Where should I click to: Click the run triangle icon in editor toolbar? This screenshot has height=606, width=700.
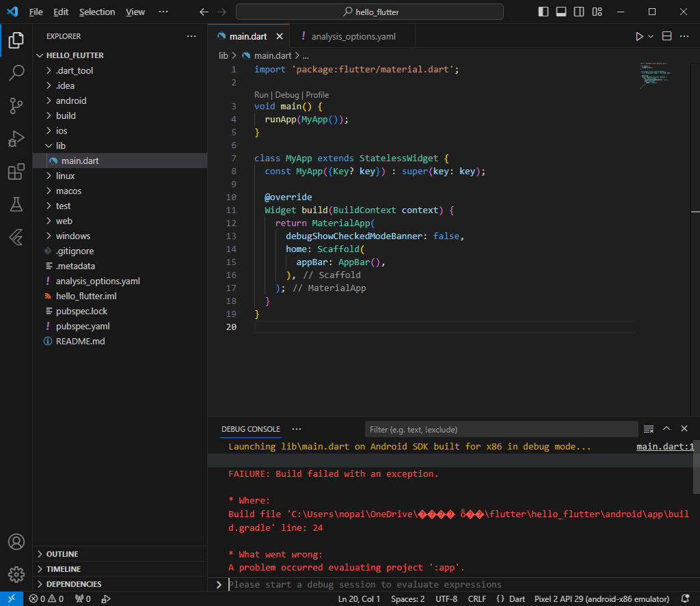(639, 37)
